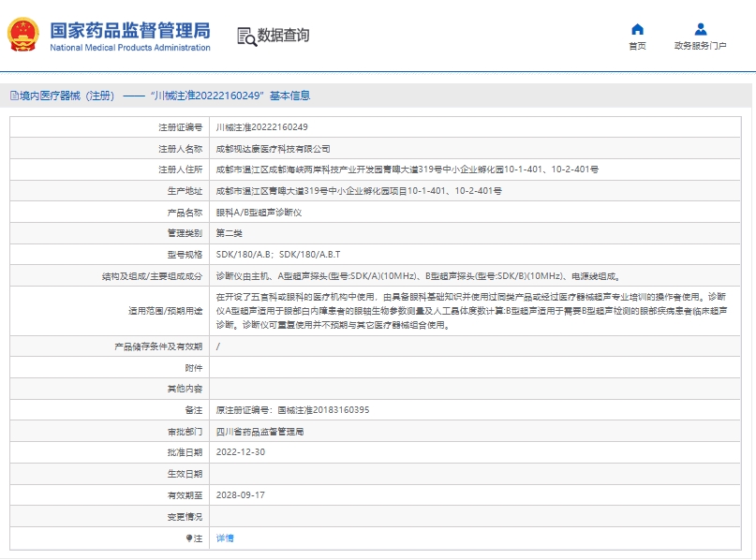The image size is (756, 560).
Task: Click the 首页 label
Action: click(x=637, y=46)
